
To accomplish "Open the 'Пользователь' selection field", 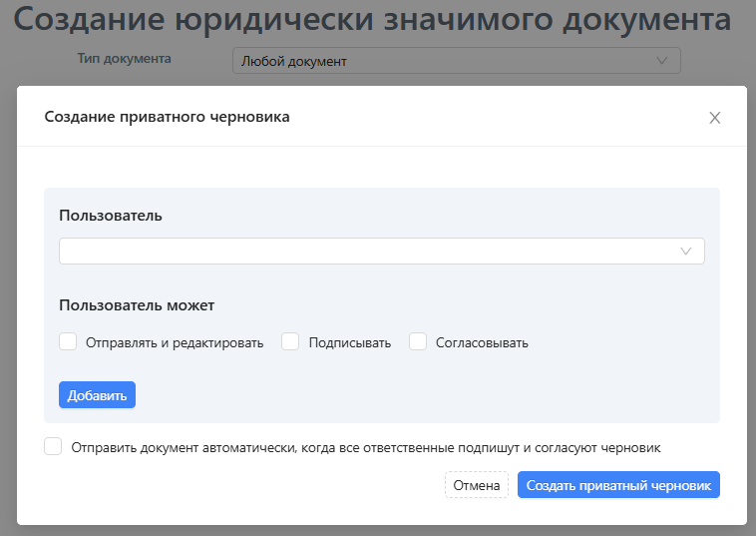I will point(382,251).
